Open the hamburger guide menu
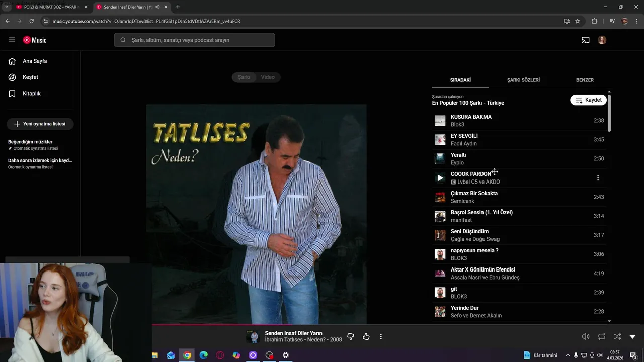 click(12, 40)
